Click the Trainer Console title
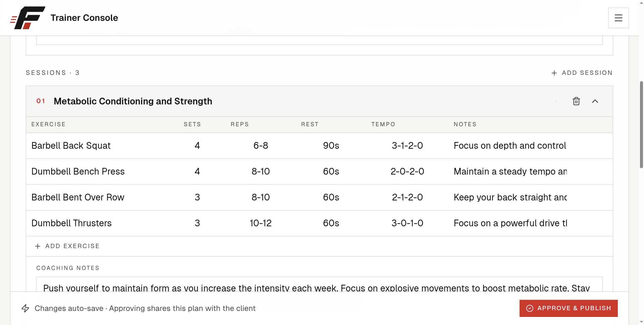Image resolution: width=644 pixels, height=325 pixels. (84, 18)
